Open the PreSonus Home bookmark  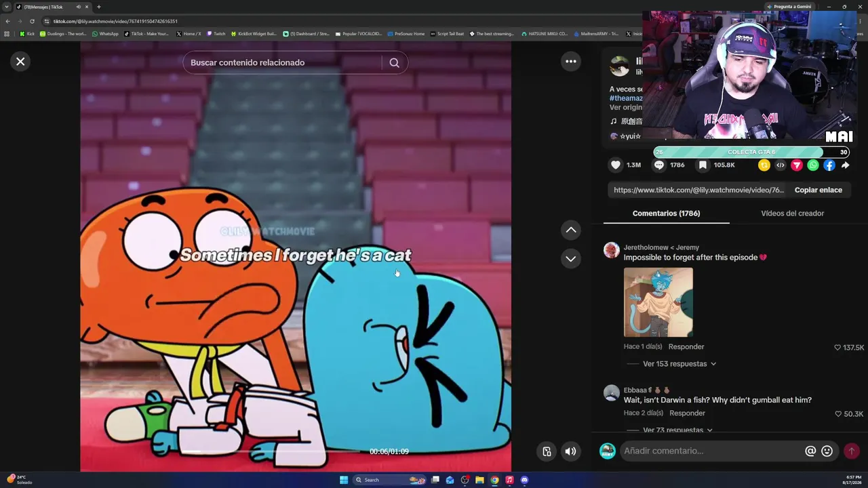coord(406,34)
